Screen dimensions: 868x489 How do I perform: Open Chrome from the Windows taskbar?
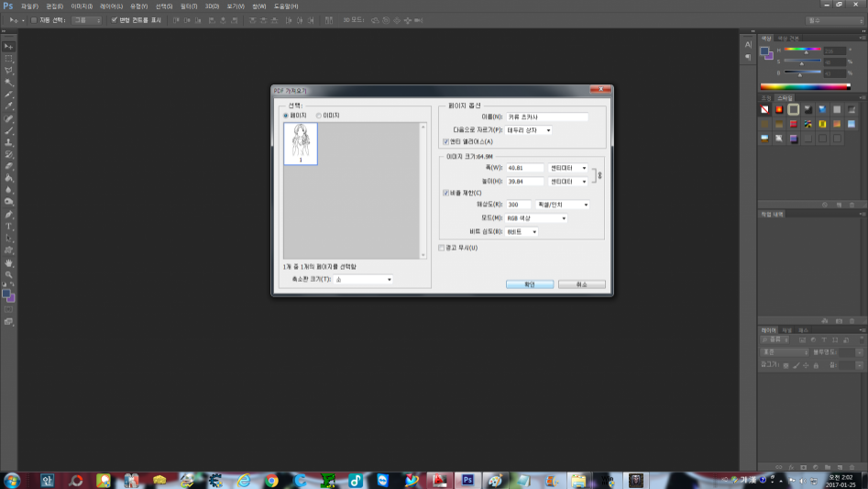click(x=271, y=480)
